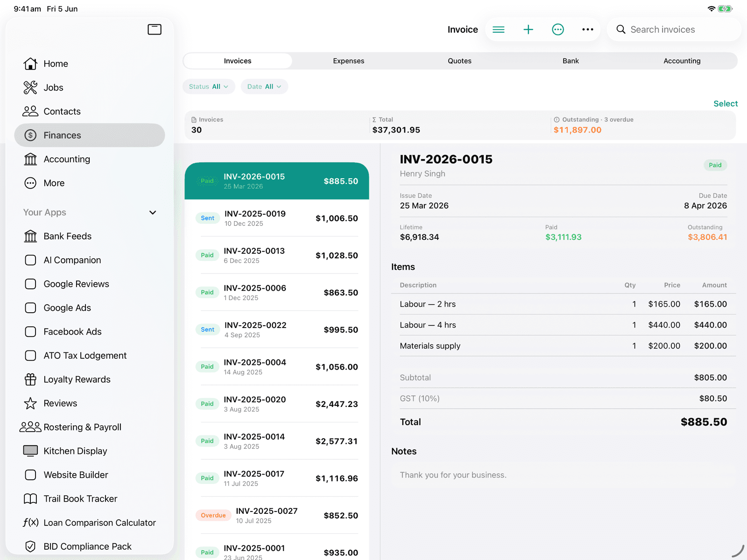Click the circled ellipsis toolbar icon

click(x=558, y=29)
